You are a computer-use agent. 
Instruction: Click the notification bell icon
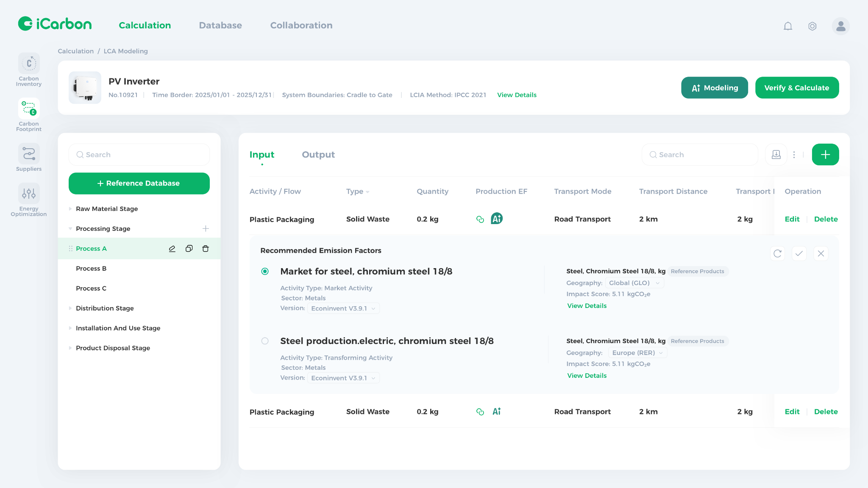coord(788,26)
